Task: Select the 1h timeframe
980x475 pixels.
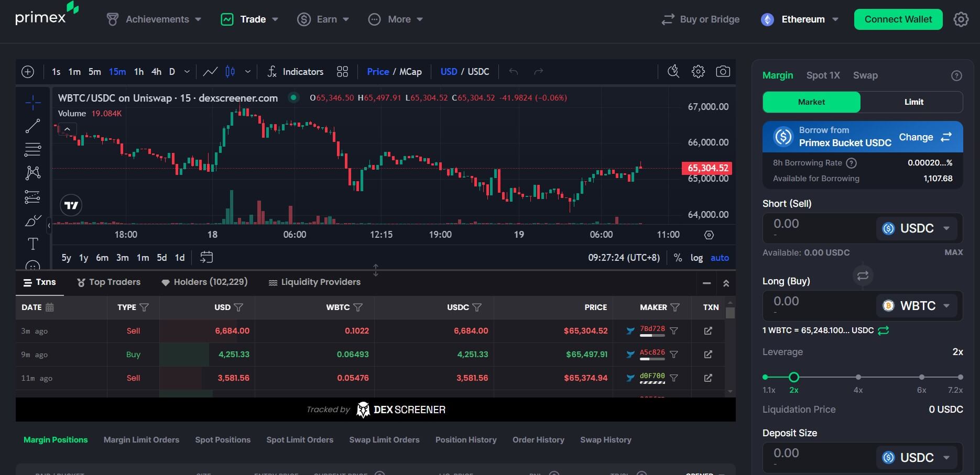Action: click(139, 72)
